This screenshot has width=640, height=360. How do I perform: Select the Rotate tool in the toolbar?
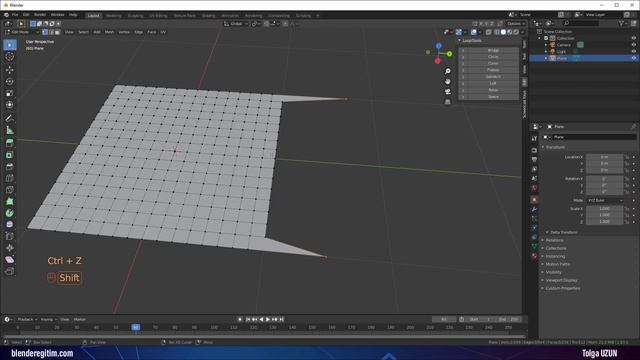click(9, 82)
